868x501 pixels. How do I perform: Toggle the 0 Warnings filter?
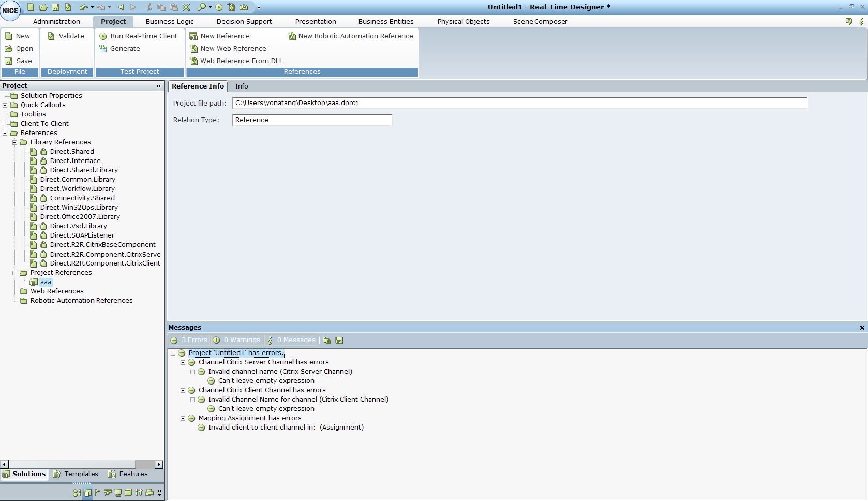point(237,340)
